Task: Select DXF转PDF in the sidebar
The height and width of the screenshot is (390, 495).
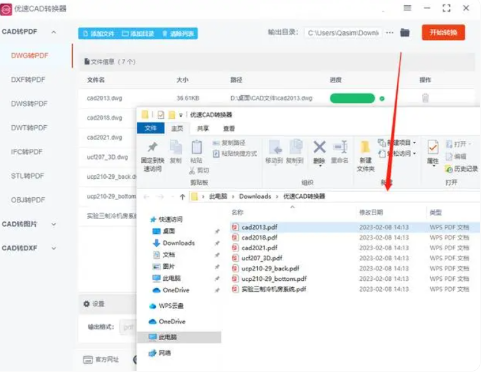Action: pos(28,80)
